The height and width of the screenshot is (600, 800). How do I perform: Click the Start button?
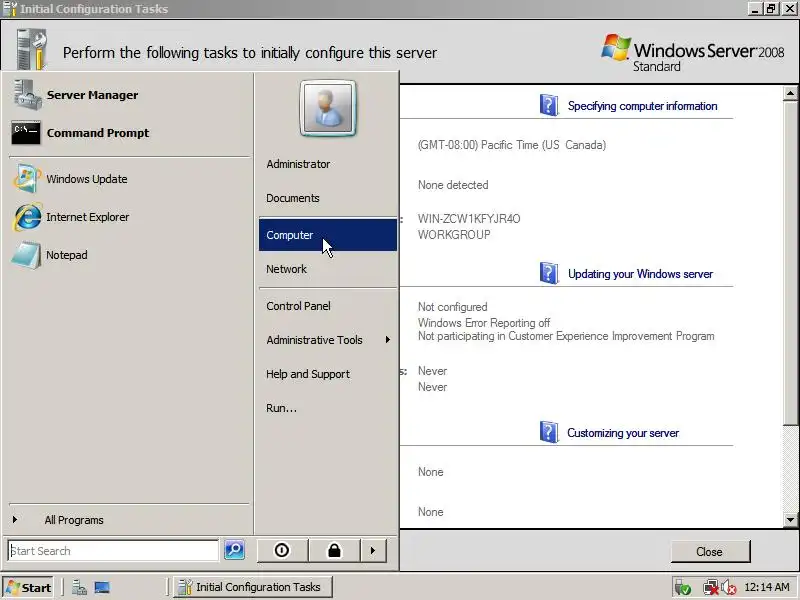point(29,588)
